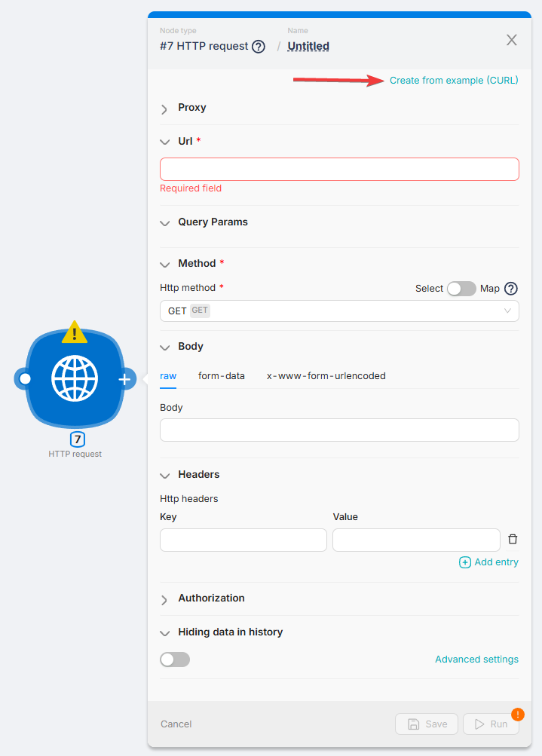Click Create from example (CURL) link
542x756 pixels.
coord(454,81)
